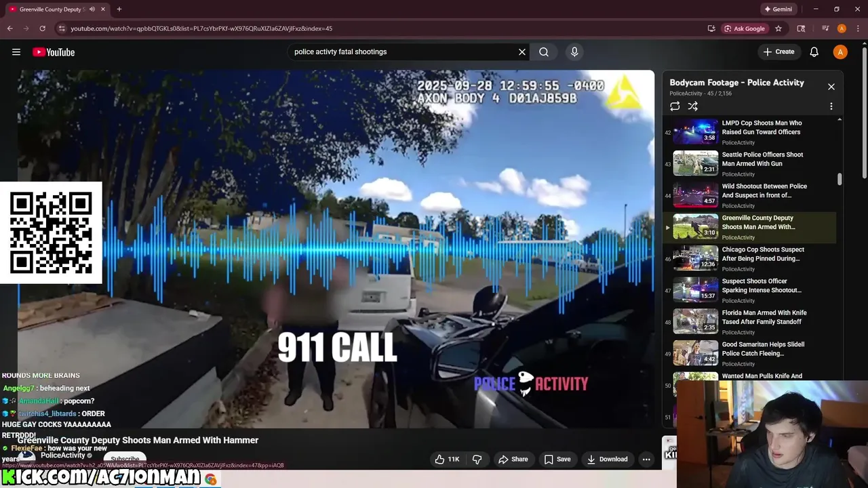Viewport: 868px width, 488px height.
Task: Reload the page
Action: pyautogui.click(x=43, y=28)
